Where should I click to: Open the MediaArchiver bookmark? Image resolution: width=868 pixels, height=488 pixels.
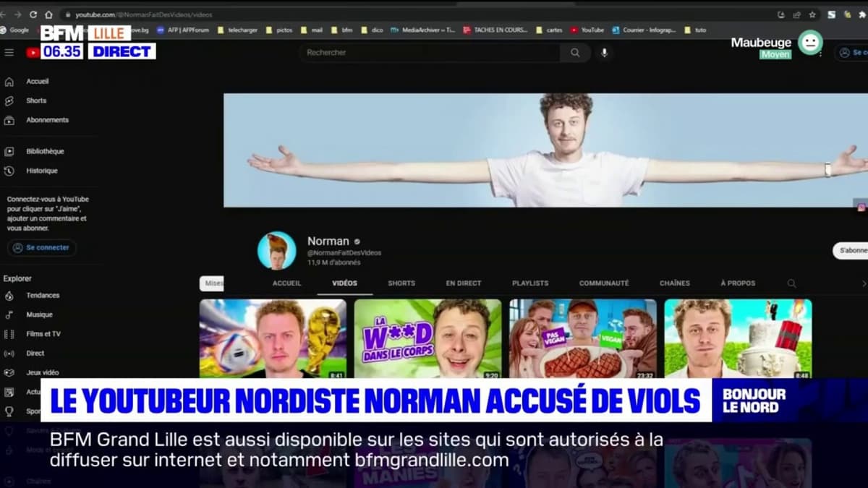[422, 30]
